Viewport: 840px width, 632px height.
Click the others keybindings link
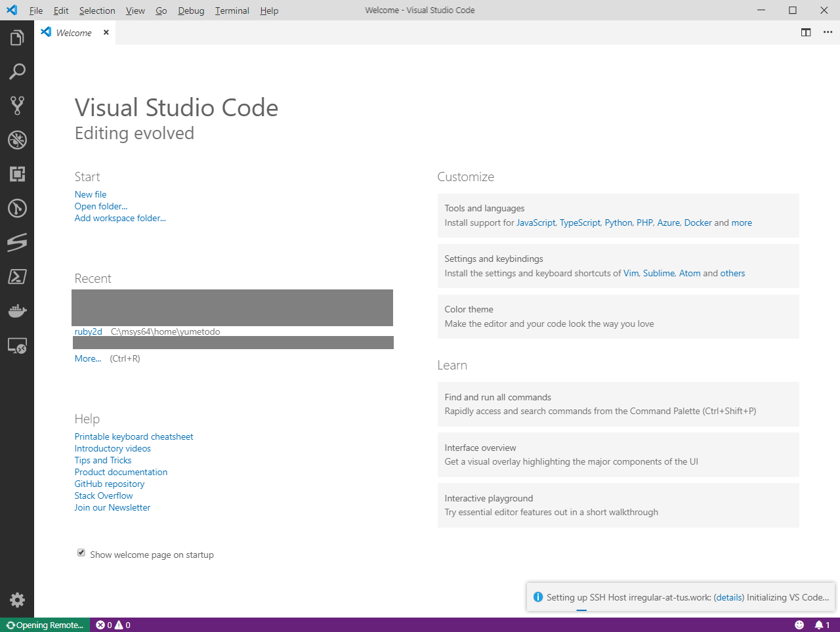coord(732,273)
